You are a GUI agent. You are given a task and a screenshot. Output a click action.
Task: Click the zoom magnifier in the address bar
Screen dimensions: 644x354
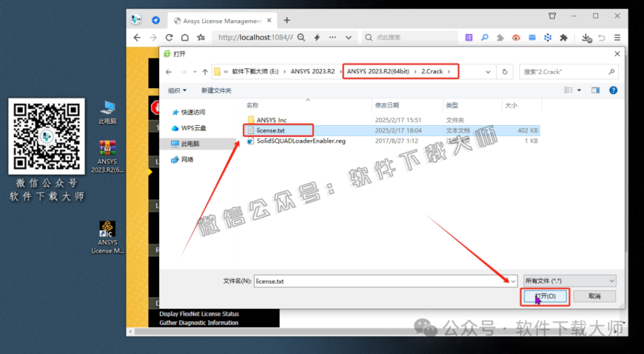pos(301,37)
